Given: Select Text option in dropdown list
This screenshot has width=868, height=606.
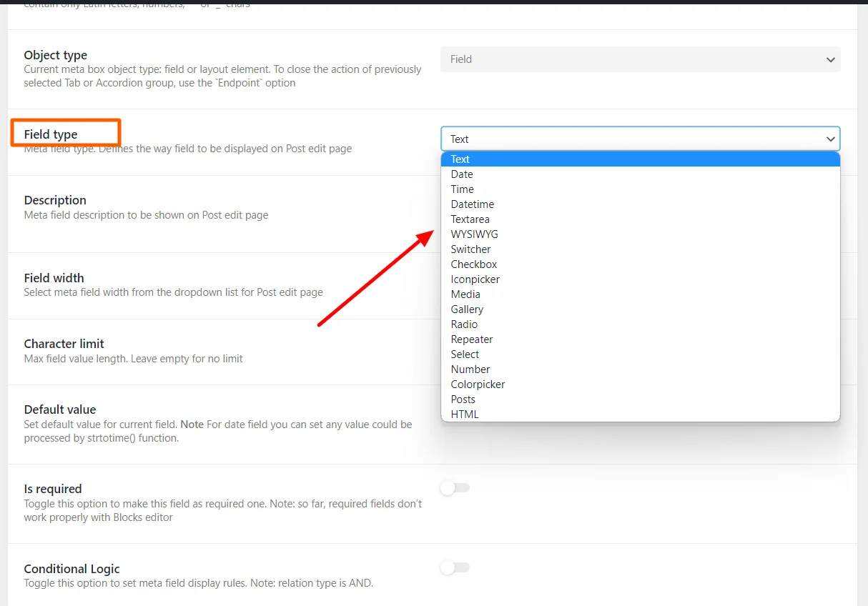Looking at the screenshot, I should (640, 159).
